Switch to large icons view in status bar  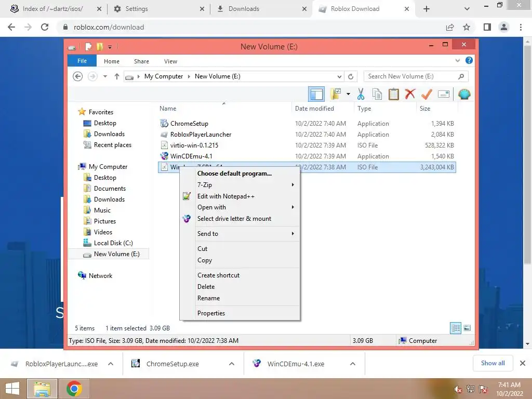(467, 328)
